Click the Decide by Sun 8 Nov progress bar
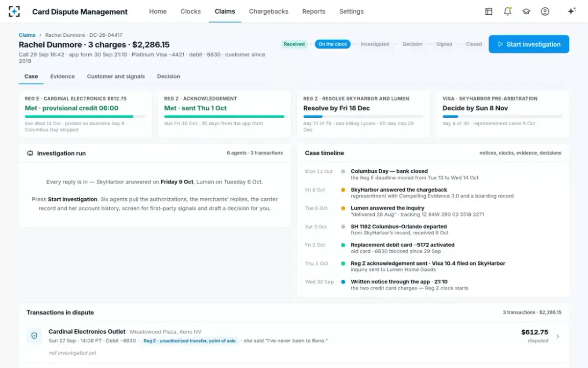 (x=503, y=117)
